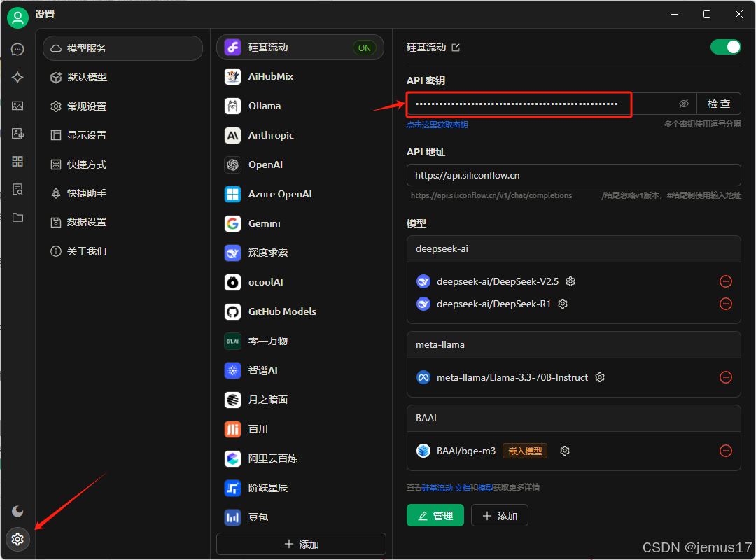The image size is (756, 560).
Task: Remove deepseek-ai/DeepSeek-R1 model
Action: (726, 304)
